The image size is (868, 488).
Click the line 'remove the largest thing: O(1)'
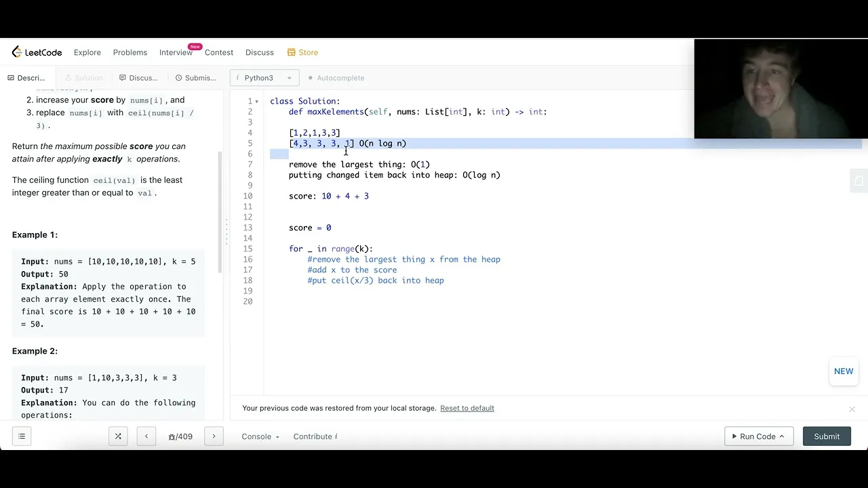(x=359, y=165)
